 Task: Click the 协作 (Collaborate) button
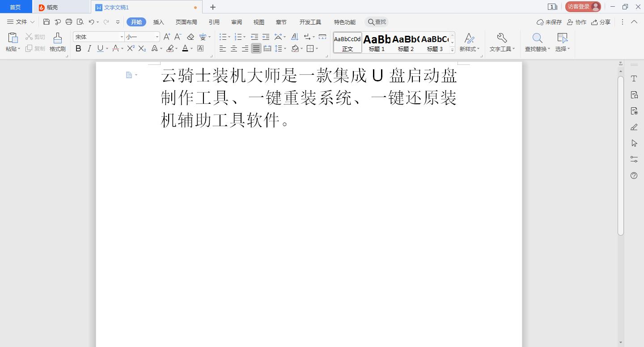576,22
